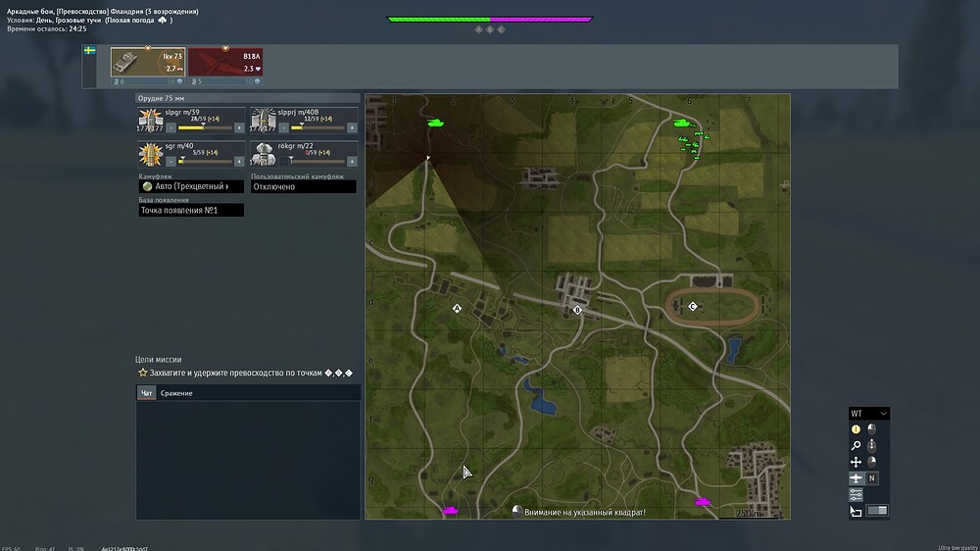Click the right-mouse-button hint beside pan icon
Screen dimensions: 980x551
coord(872,462)
